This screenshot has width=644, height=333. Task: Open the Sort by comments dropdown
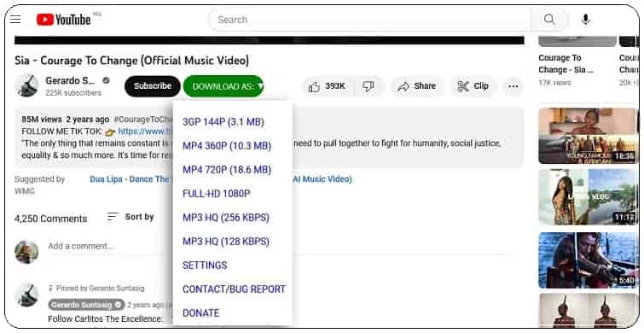click(131, 217)
